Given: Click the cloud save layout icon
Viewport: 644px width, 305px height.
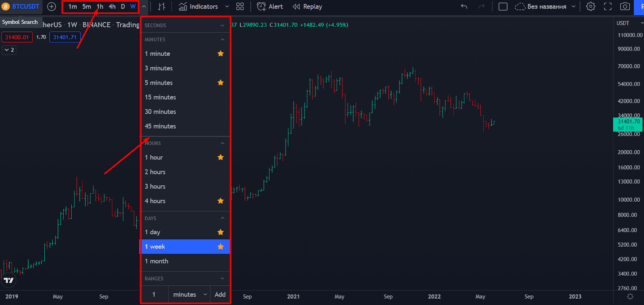Looking at the screenshot, I should coord(520,6).
